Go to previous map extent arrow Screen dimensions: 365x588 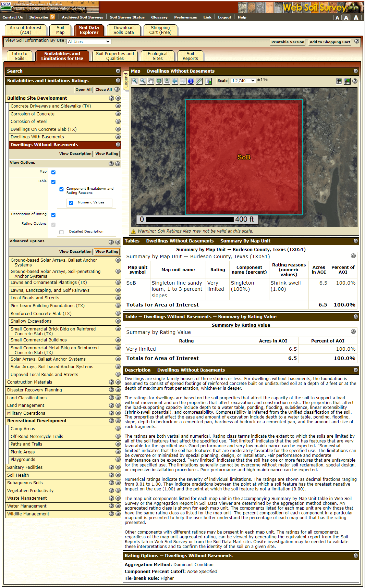(175, 81)
